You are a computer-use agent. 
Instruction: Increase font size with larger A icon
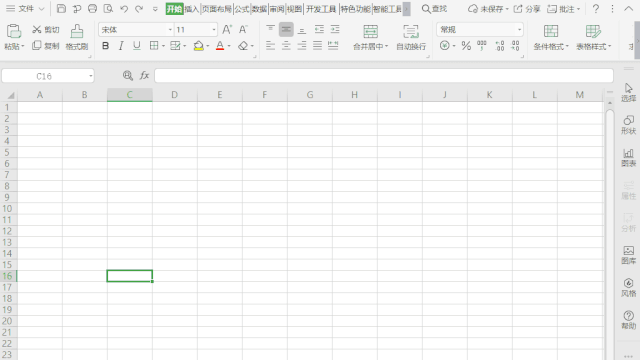[x=227, y=29]
